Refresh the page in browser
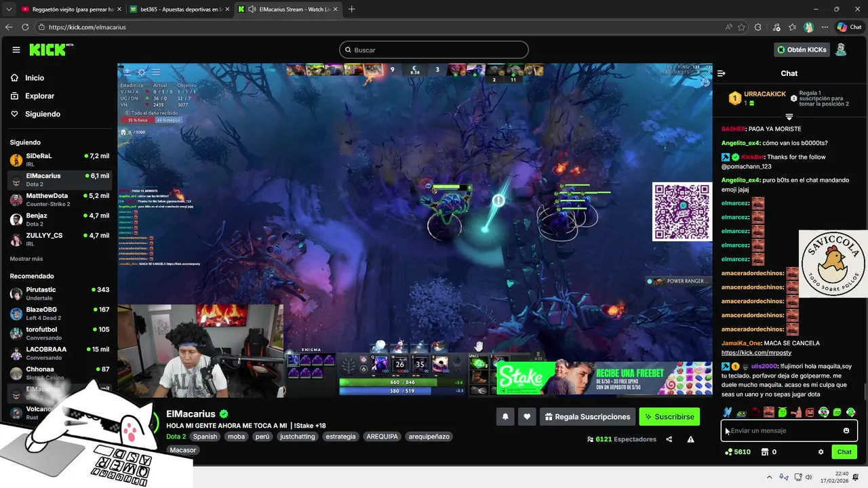The image size is (868, 488). (25, 27)
